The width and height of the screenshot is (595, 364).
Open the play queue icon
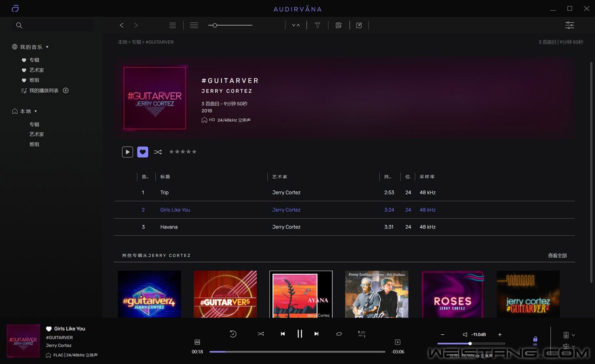362,334
